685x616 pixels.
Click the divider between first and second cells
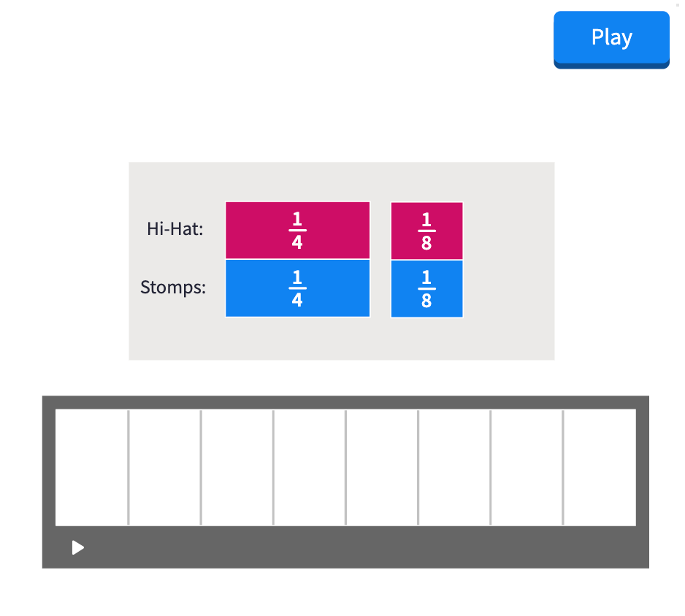pyautogui.click(x=129, y=467)
